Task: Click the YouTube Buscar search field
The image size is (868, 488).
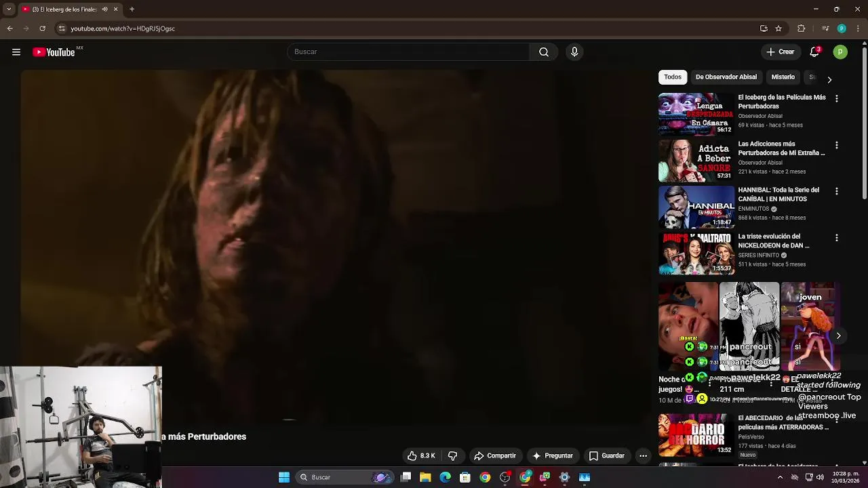Action: coord(408,52)
